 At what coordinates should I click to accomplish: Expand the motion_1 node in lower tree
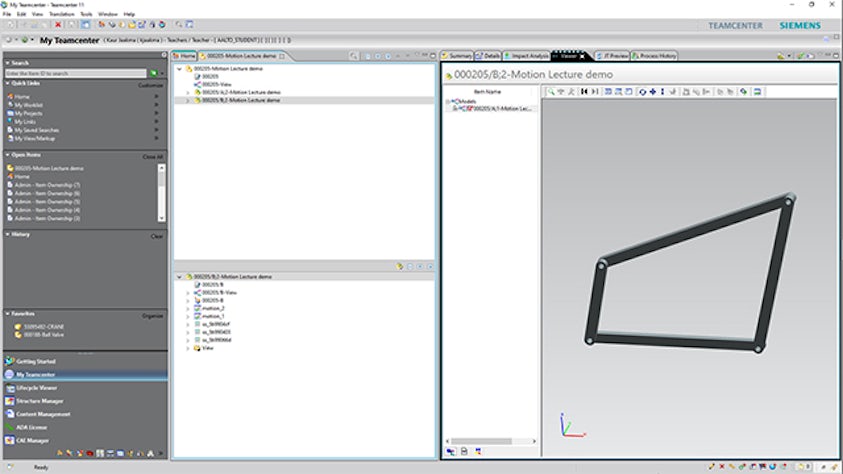tap(188, 317)
